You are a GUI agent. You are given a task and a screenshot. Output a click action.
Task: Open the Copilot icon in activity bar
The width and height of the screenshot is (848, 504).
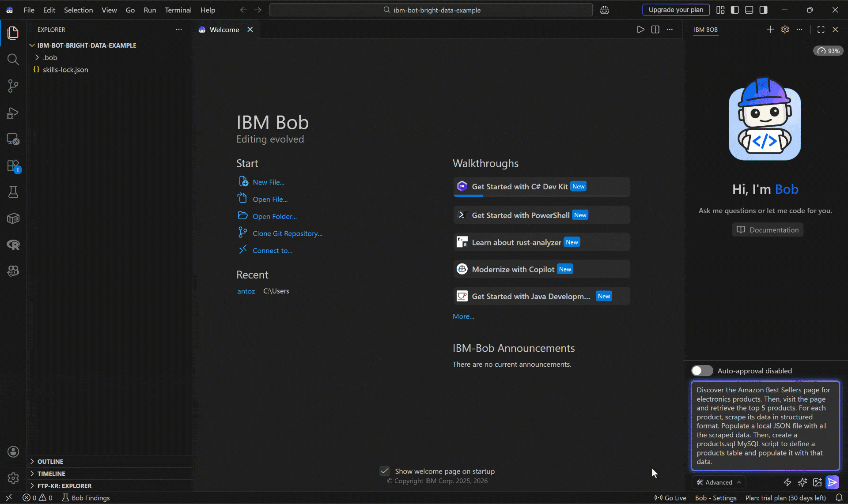[13, 271]
